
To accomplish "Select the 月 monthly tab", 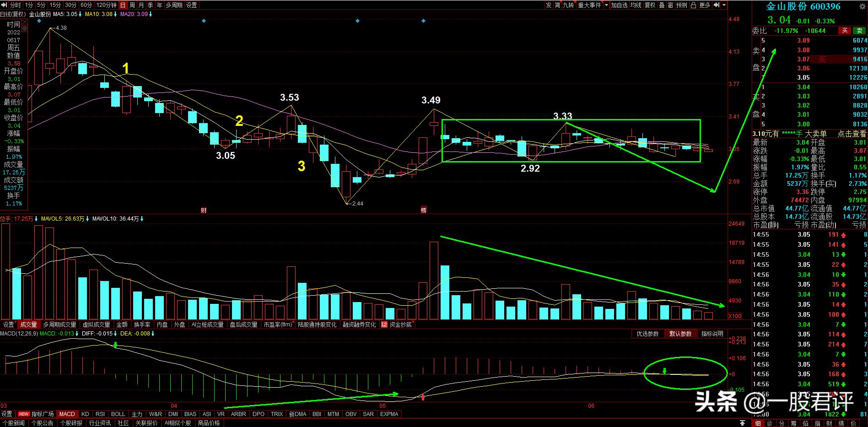I will point(141,5).
